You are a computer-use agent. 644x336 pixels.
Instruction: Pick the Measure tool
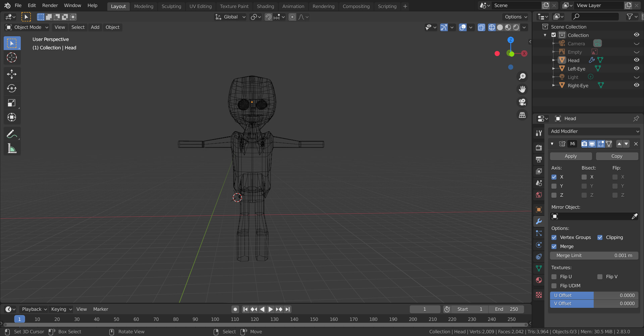[12, 148]
